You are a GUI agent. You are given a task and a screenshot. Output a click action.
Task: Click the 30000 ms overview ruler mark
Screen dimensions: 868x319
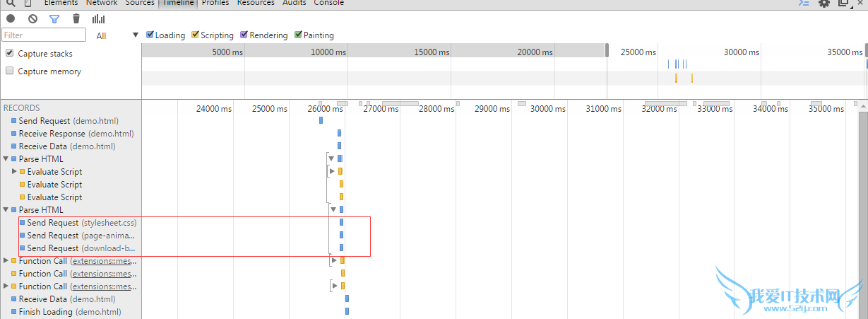coord(741,52)
